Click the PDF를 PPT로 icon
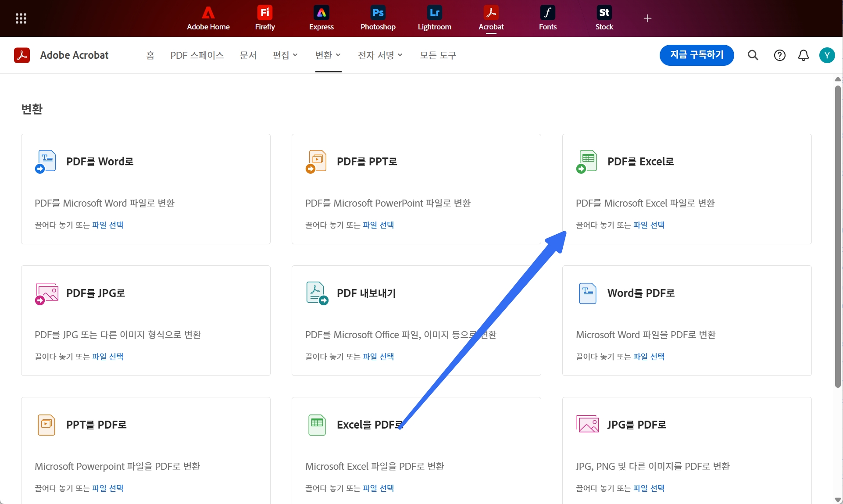The height and width of the screenshot is (504, 843). point(316,161)
